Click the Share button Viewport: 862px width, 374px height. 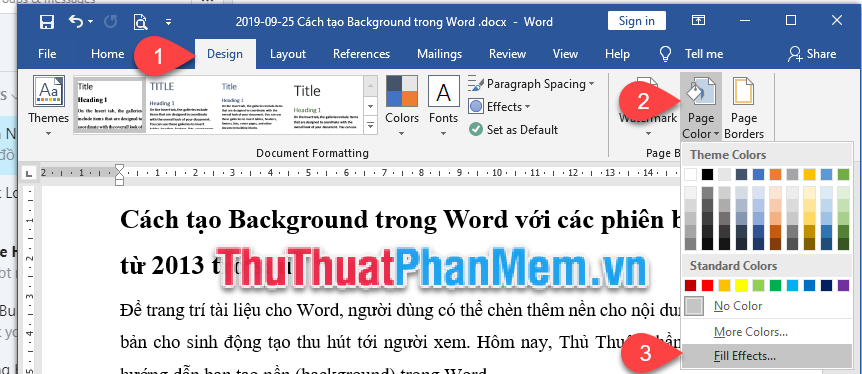[x=811, y=54]
